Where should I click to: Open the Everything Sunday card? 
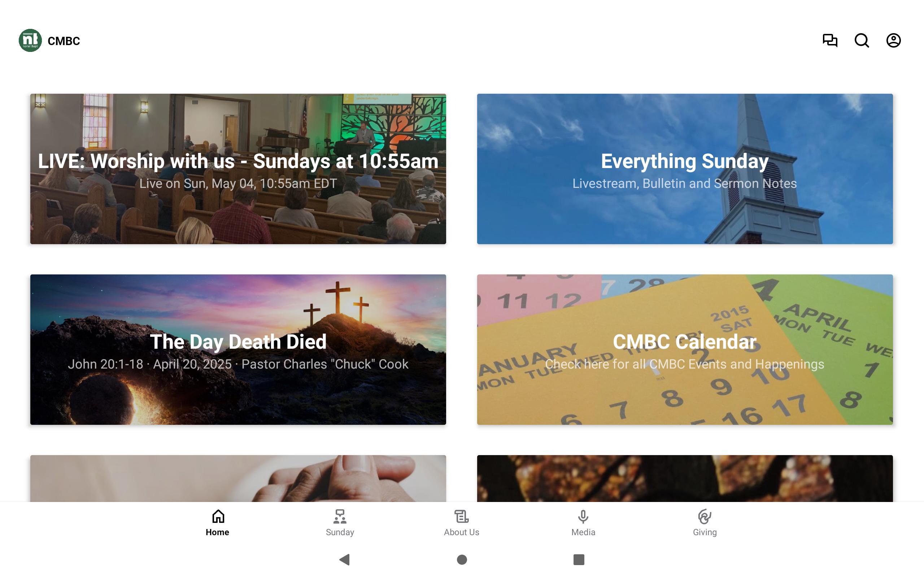pyautogui.click(x=685, y=169)
